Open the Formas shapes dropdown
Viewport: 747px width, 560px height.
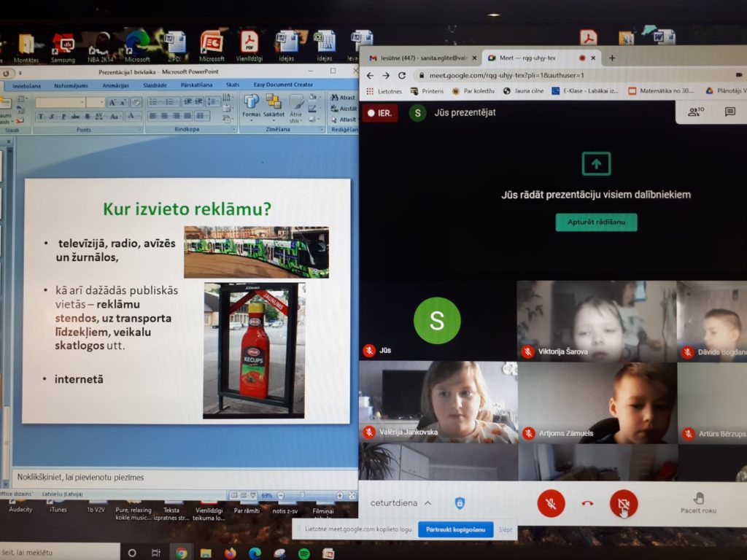click(251, 107)
